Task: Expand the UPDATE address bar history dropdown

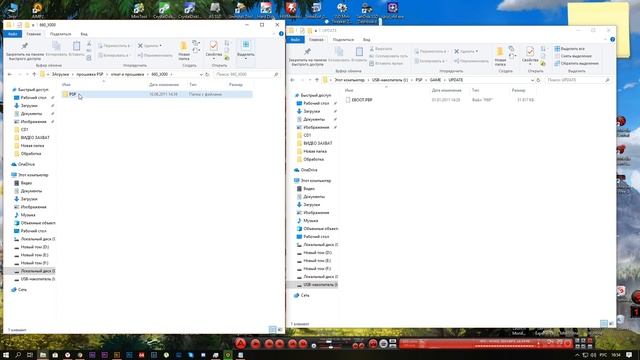Action: pyautogui.click(x=532, y=80)
